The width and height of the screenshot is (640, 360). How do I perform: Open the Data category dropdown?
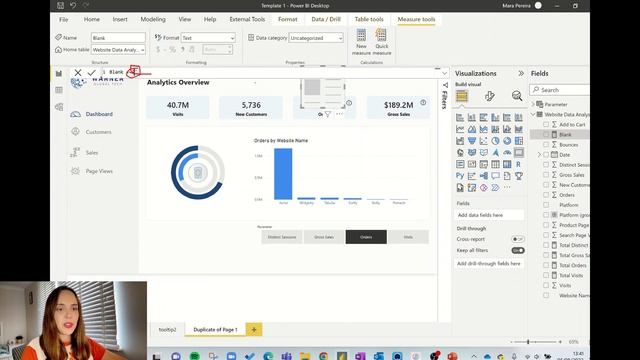[x=316, y=38]
